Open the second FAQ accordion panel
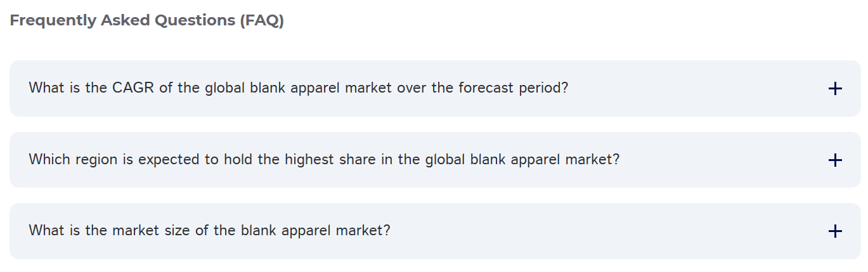The height and width of the screenshot is (272, 868). (x=434, y=160)
